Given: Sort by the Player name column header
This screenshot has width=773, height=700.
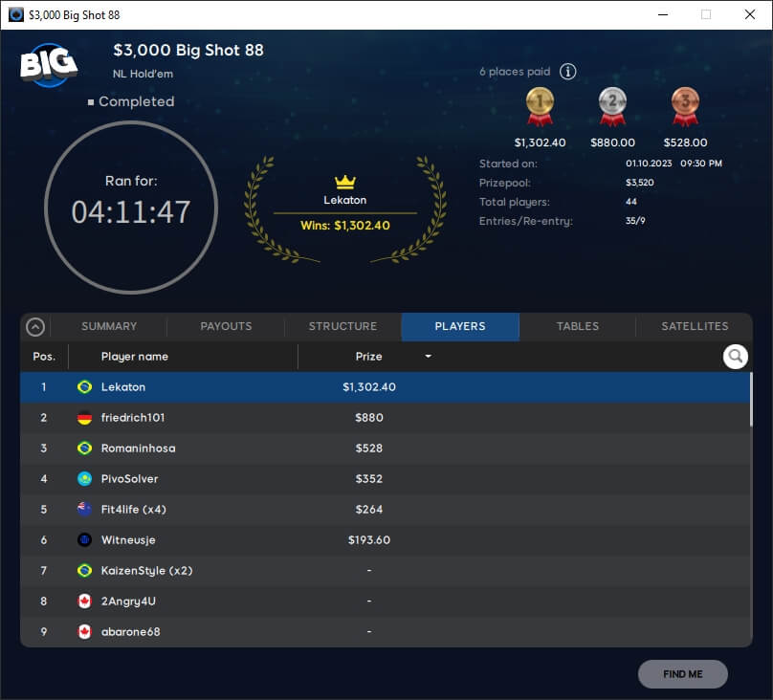Looking at the screenshot, I should pos(134,356).
